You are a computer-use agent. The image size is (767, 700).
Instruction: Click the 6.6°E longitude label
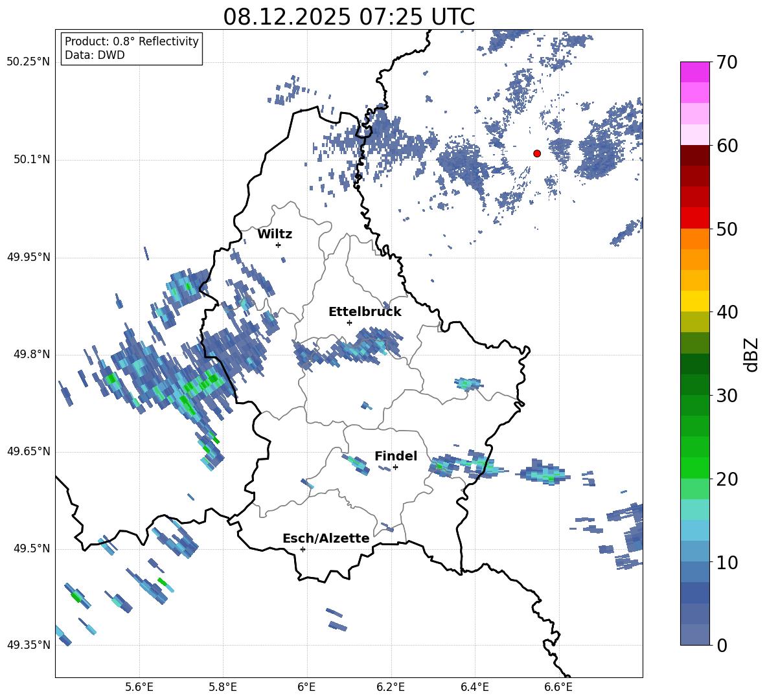click(x=558, y=687)
